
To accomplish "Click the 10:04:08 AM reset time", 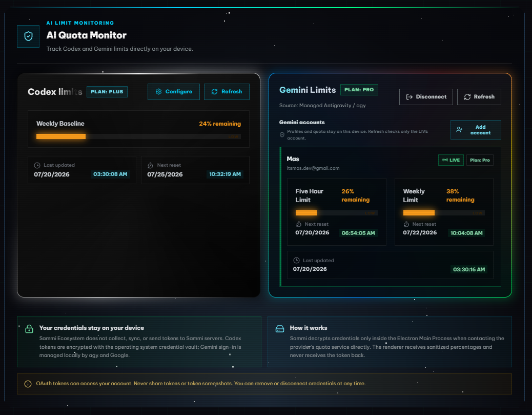I will (466, 233).
